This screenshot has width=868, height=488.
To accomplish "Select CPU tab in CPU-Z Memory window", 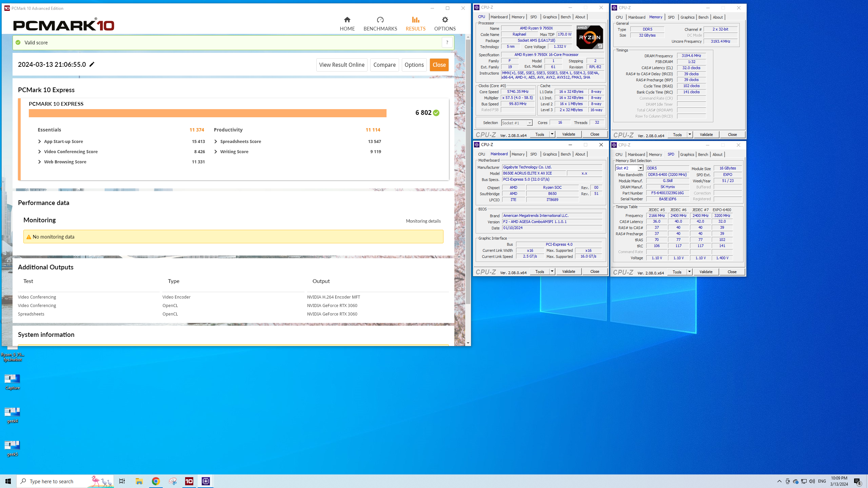I will click(x=619, y=17).
